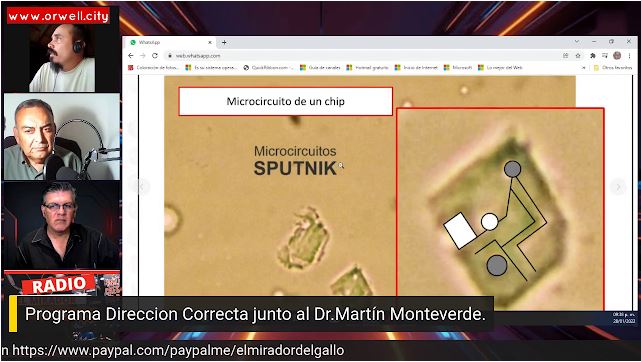The image size is (641, 362).
Task: Expand the bookmarks overflow chevron
Action: [584, 68]
